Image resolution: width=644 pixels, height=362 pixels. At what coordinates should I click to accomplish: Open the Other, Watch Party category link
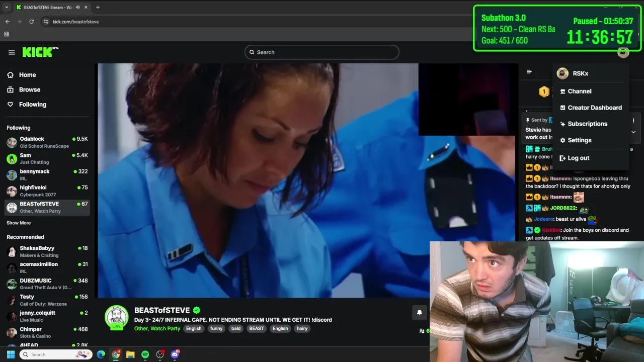(157, 328)
